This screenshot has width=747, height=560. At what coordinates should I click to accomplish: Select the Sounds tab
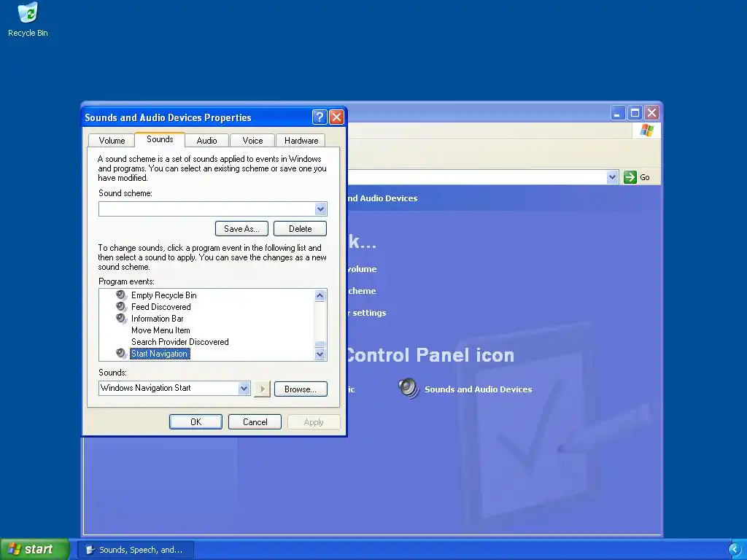tap(160, 139)
